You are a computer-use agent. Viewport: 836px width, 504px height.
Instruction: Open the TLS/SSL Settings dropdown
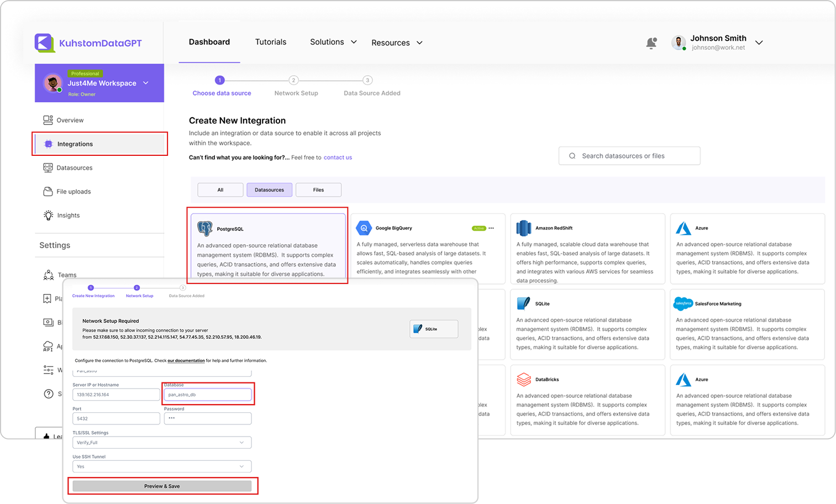point(161,442)
